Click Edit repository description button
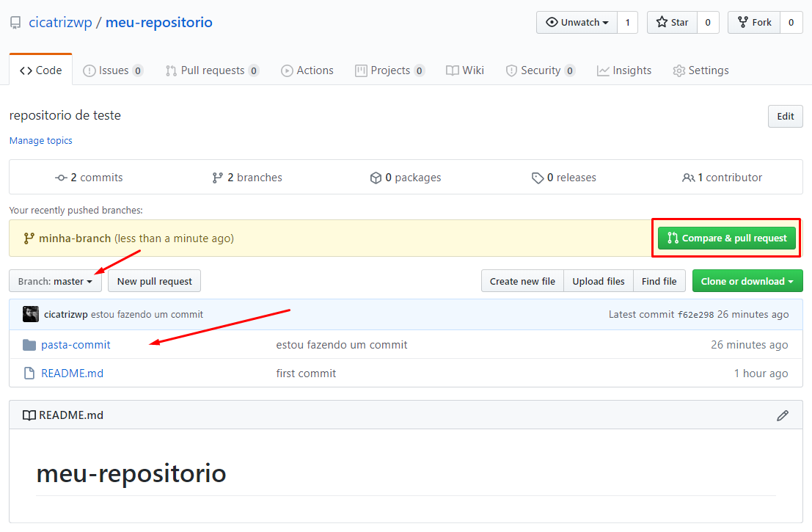The height and width of the screenshot is (532, 812). [x=785, y=117]
